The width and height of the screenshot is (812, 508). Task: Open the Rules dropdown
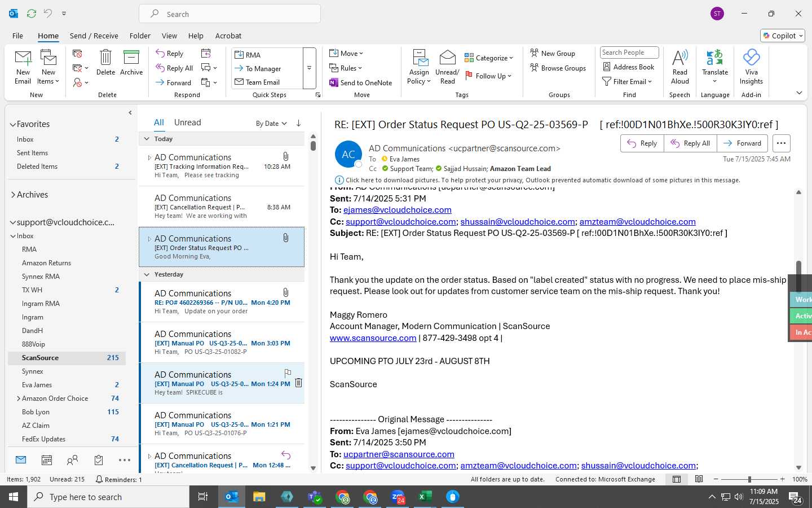click(x=346, y=68)
